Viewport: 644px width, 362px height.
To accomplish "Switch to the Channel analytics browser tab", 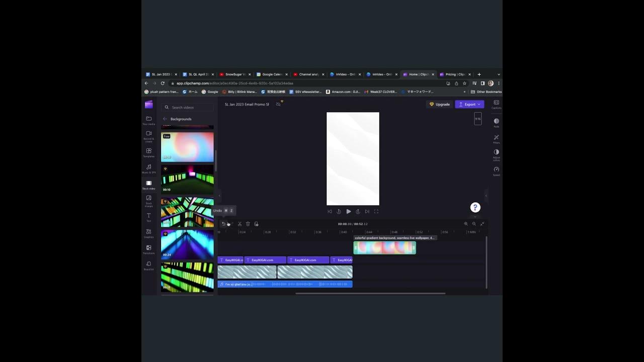I will point(308,74).
